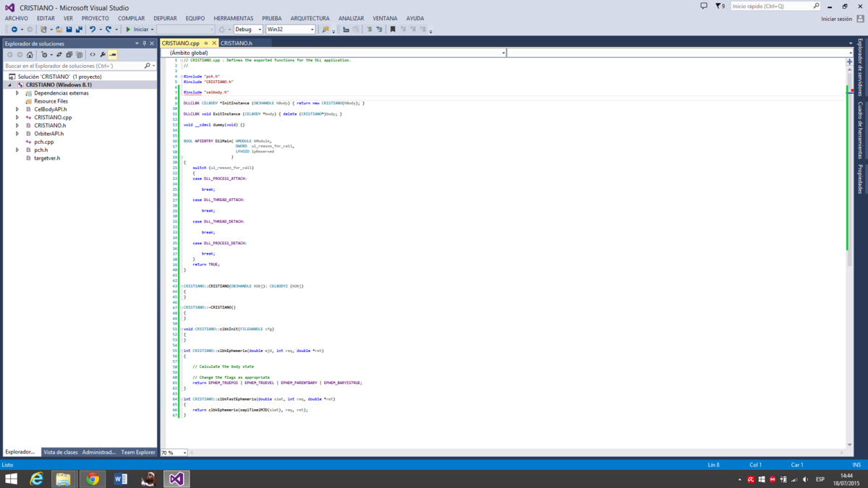Viewport: 868px width, 488px height.
Task: Expand CRISTIANO.cpp tree node
Action: [17, 117]
